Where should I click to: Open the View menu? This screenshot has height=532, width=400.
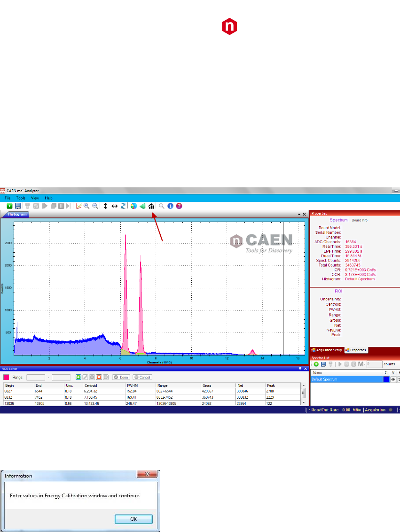[35, 198]
